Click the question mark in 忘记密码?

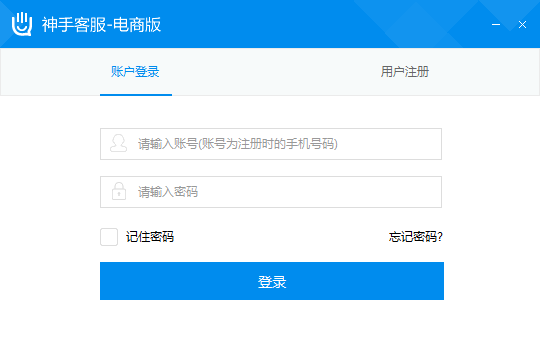point(440,237)
